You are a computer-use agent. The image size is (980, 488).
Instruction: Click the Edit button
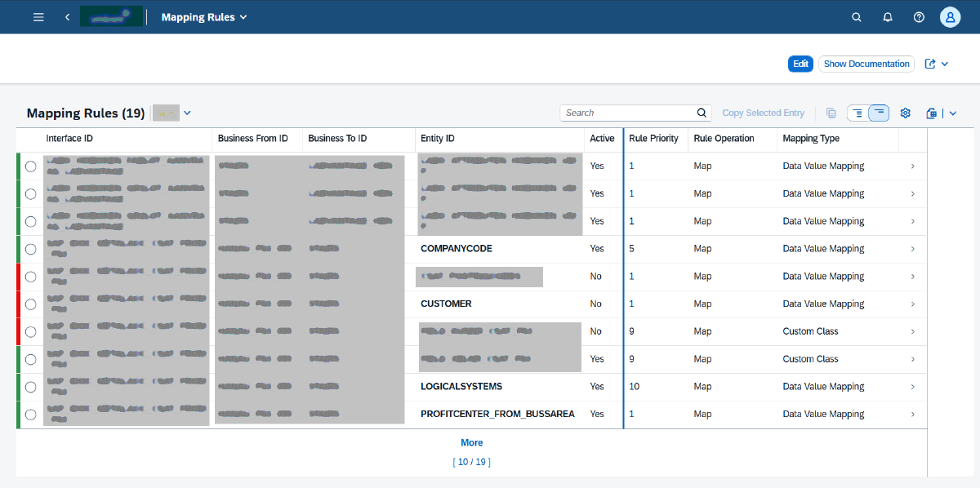point(800,64)
